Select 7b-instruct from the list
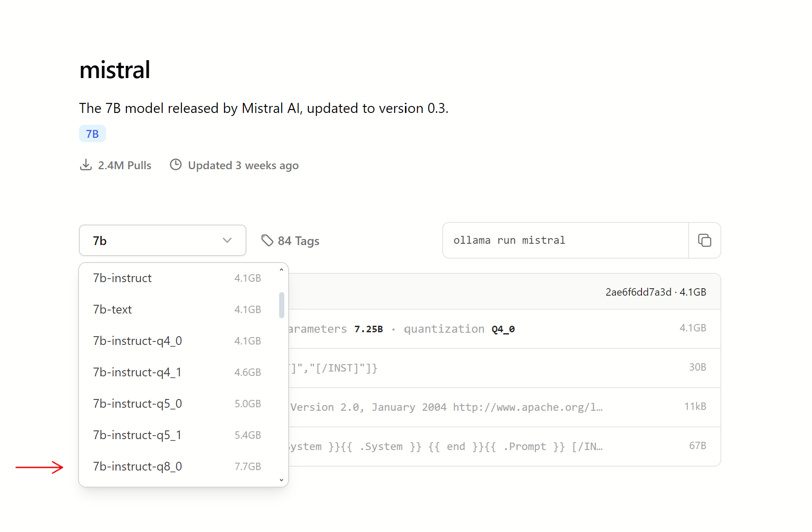Screen dimensions: 812x532 coord(177,278)
